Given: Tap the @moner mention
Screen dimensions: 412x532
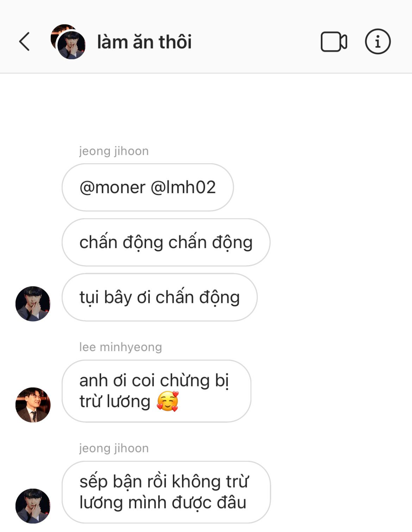Looking at the screenshot, I should pyautogui.click(x=112, y=187).
